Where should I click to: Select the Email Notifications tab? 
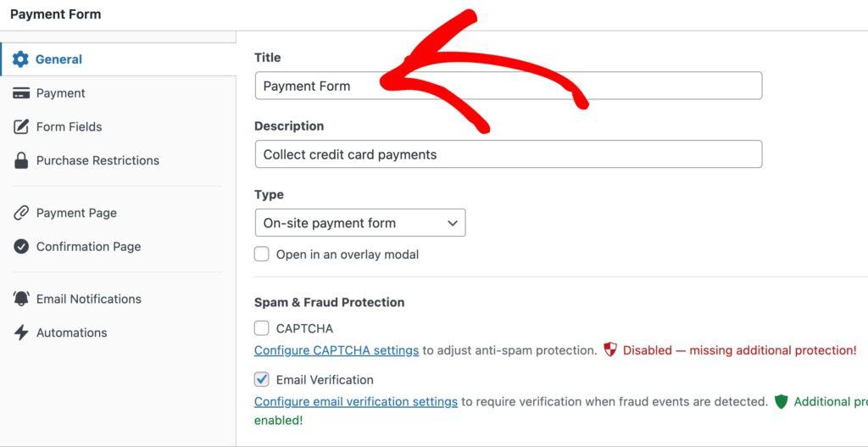(88, 299)
